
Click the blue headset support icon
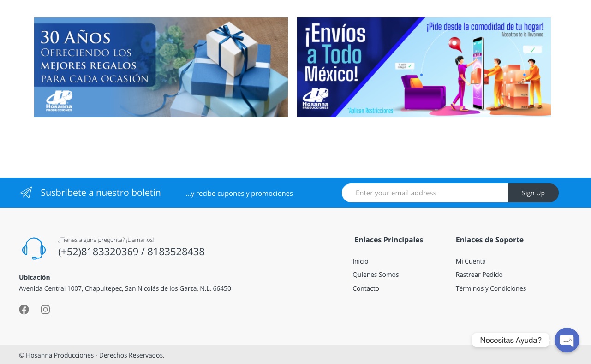pyautogui.click(x=34, y=249)
